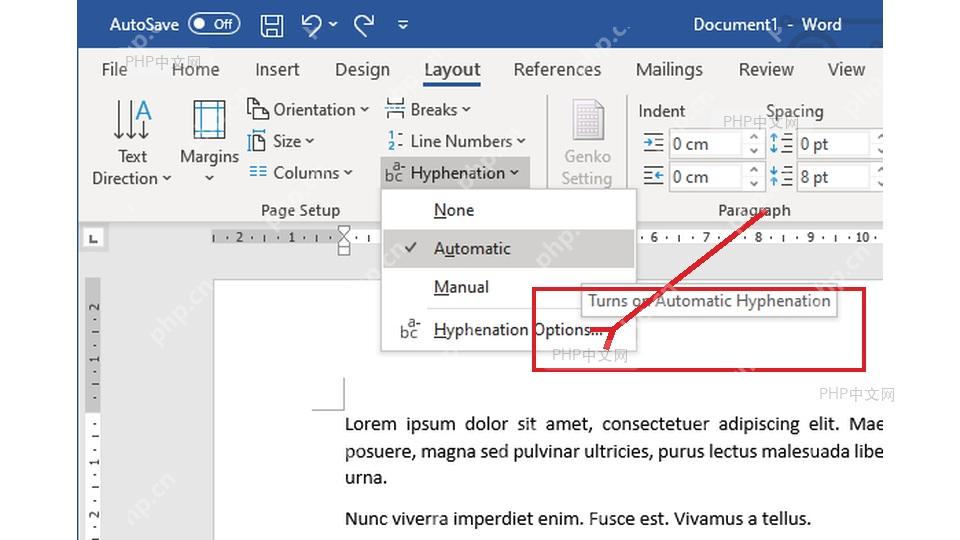This screenshot has width=960, height=540.
Task: Open the Review tab
Action: click(x=766, y=70)
